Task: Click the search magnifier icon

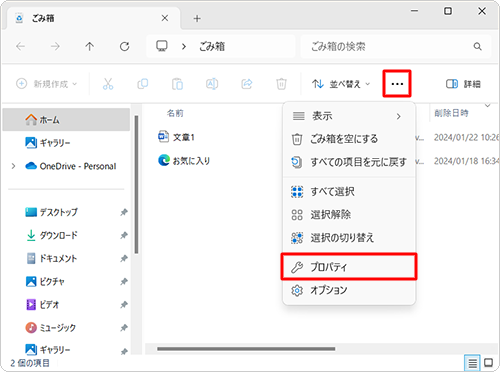Action: coord(477,46)
